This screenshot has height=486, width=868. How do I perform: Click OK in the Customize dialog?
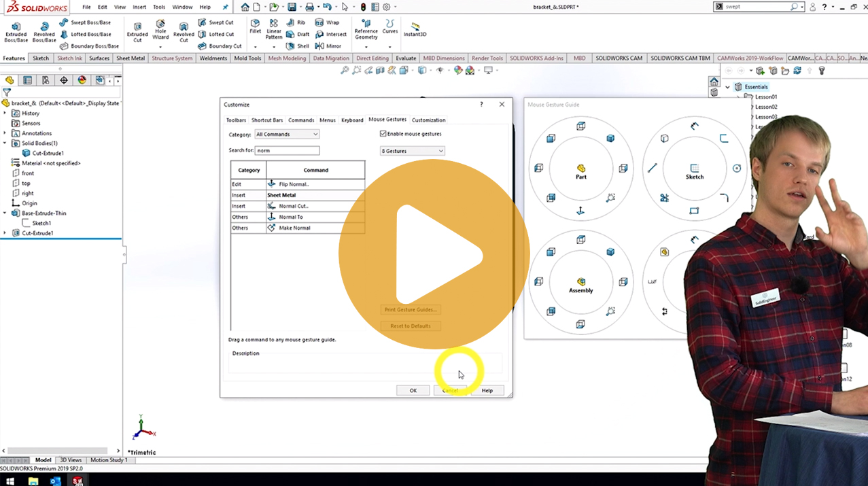(413, 390)
